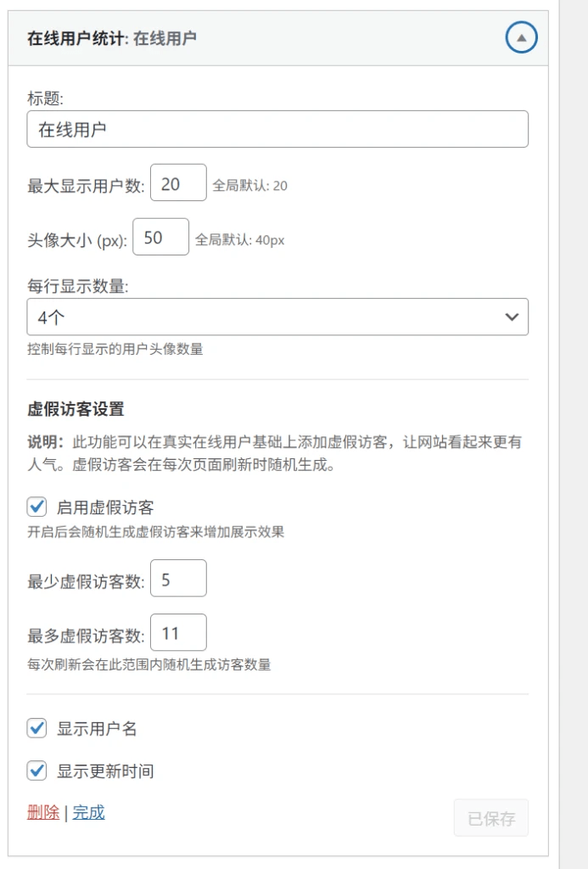Screen dimensions: 588x869
Task: Click the chevron arrow on the rows dropdown
Action: click(x=511, y=317)
